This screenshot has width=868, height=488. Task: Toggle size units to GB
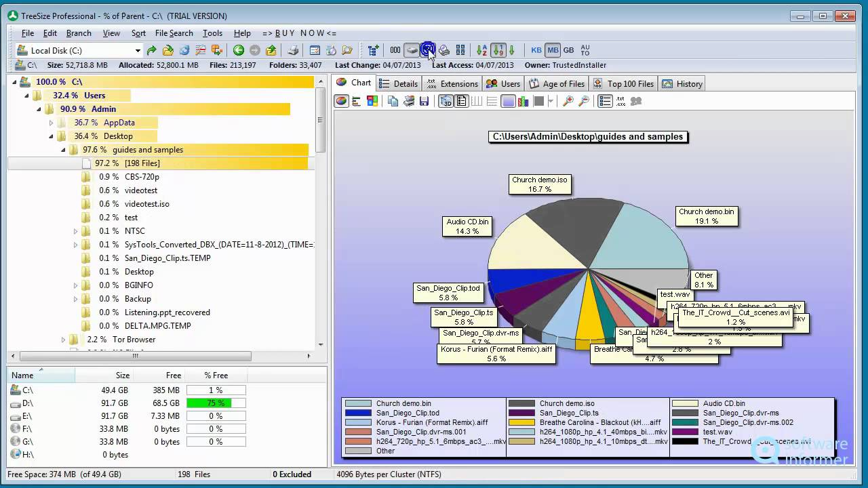click(x=570, y=49)
